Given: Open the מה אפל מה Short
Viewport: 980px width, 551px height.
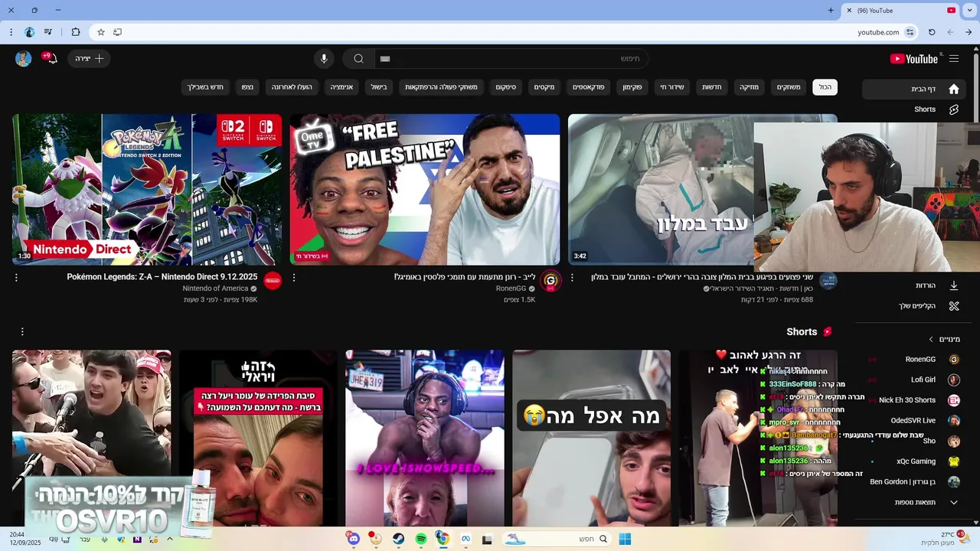Looking at the screenshot, I should (x=592, y=438).
